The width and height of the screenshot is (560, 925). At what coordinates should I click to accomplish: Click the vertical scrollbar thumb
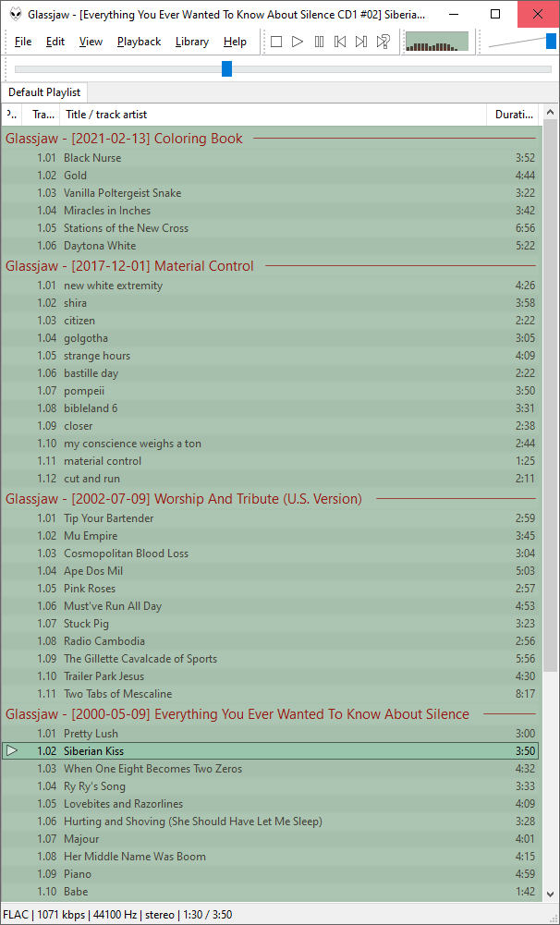550,396
